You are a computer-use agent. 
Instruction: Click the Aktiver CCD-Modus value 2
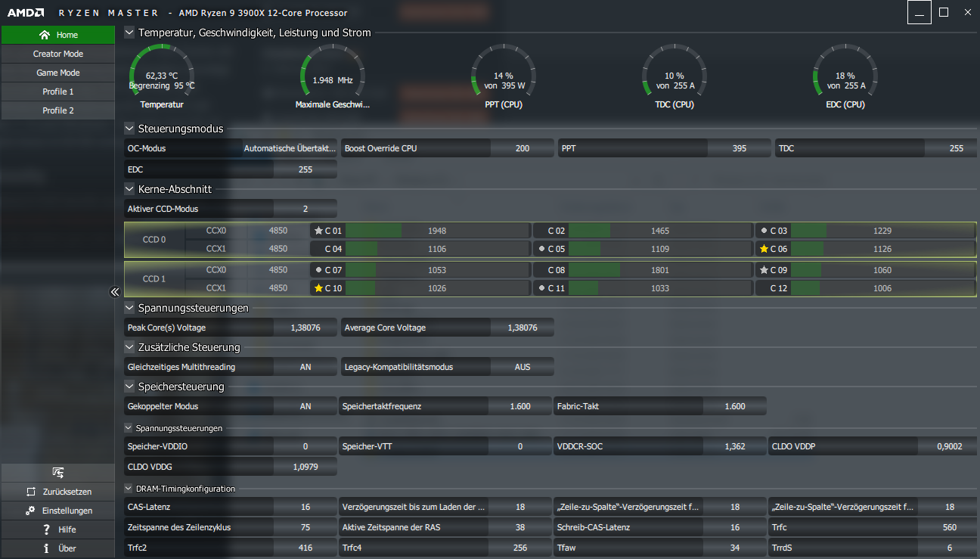pyautogui.click(x=305, y=208)
